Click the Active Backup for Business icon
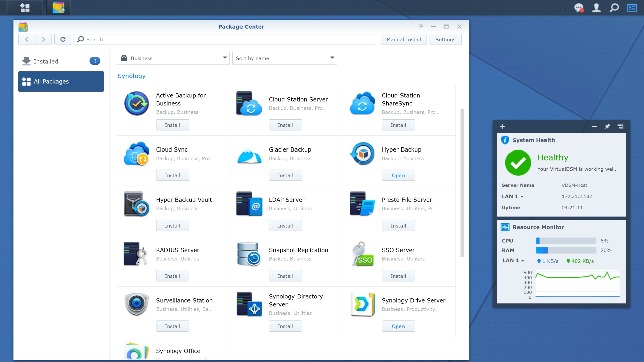 point(136,103)
